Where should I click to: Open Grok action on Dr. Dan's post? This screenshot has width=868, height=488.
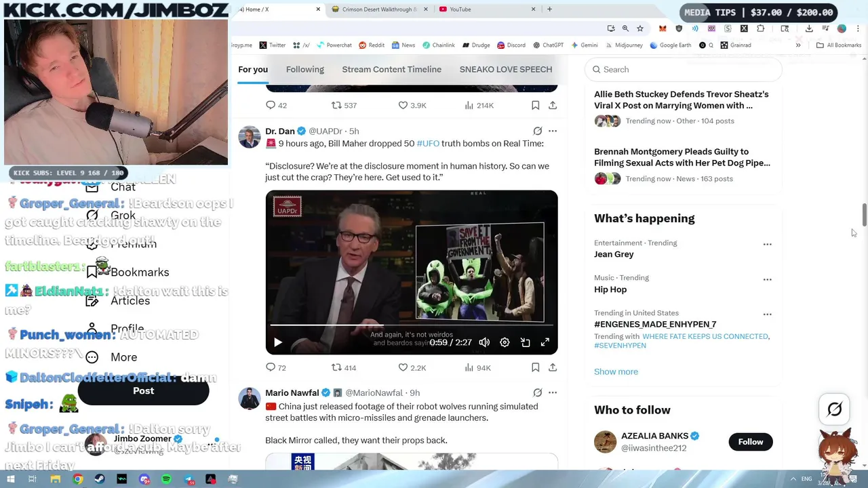(537, 131)
